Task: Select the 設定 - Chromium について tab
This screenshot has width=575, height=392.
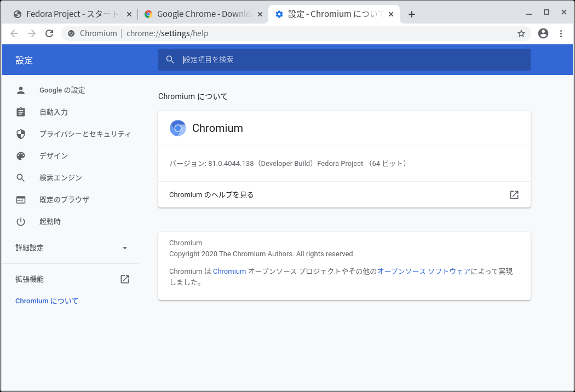Action: point(334,14)
